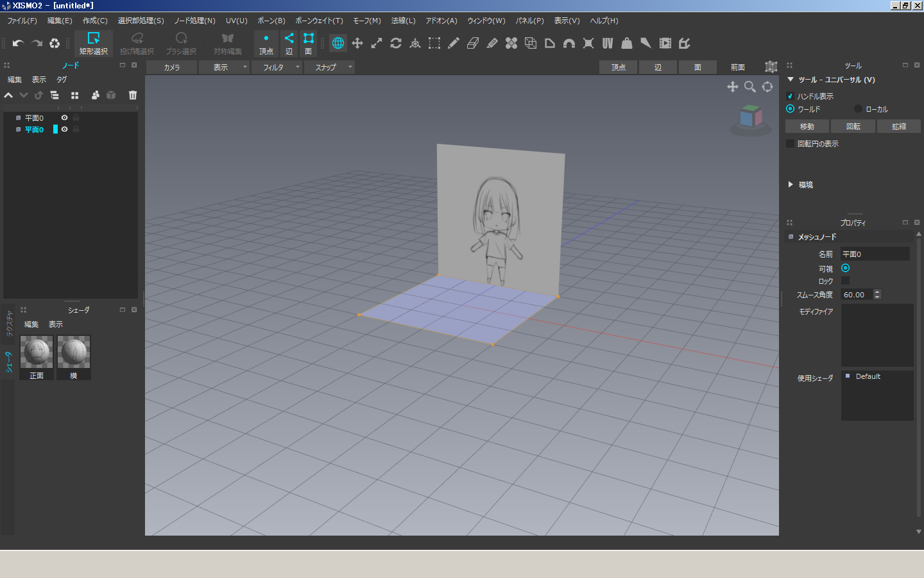Select the 横 shader thumbnail

point(74,358)
